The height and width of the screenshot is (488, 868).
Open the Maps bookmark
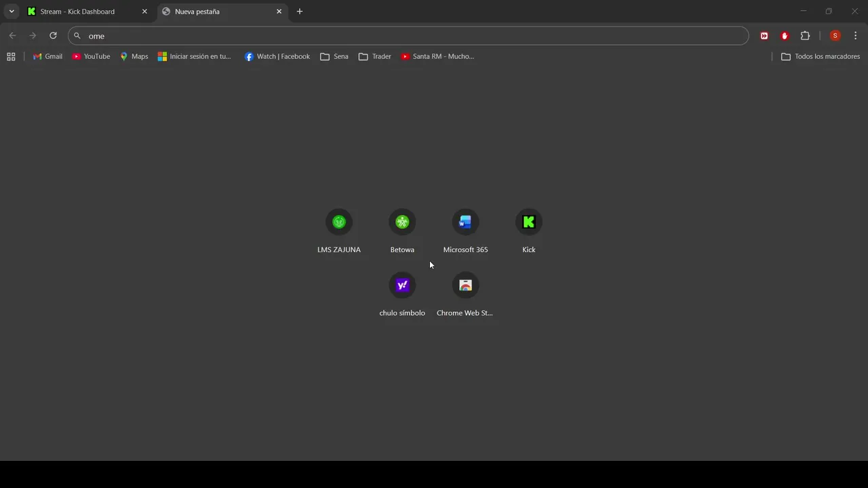[134, 56]
